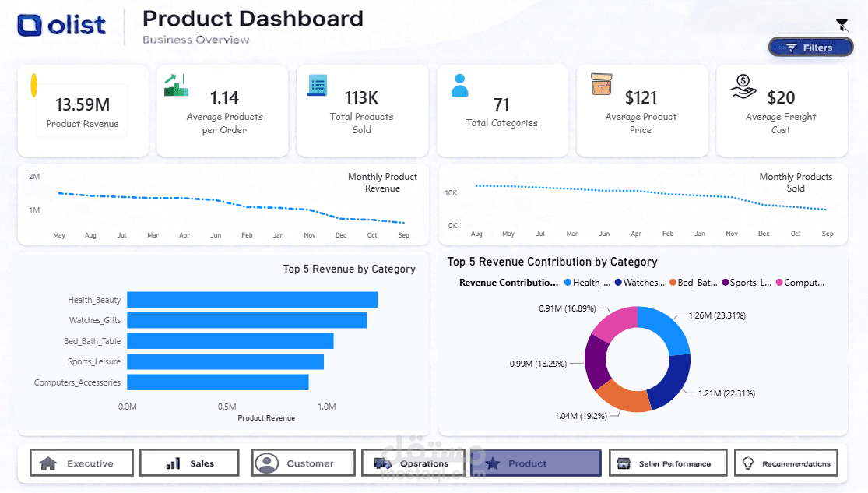Click the Watches legend color dot

618,283
